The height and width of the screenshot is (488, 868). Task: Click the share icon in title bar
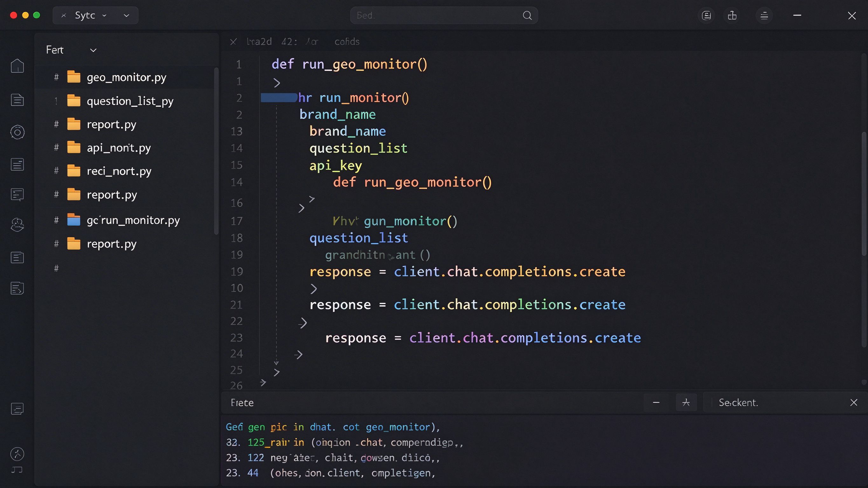[732, 16]
